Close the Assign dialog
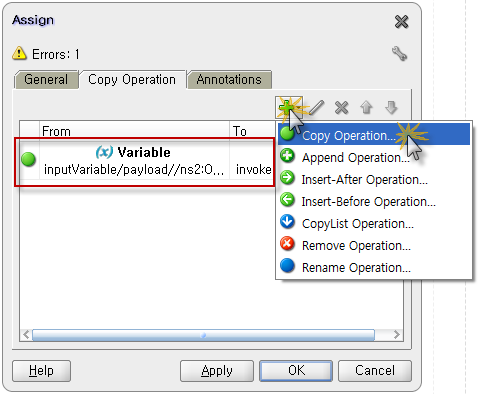This screenshot has height=394, width=481. pyautogui.click(x=401, y=22)
